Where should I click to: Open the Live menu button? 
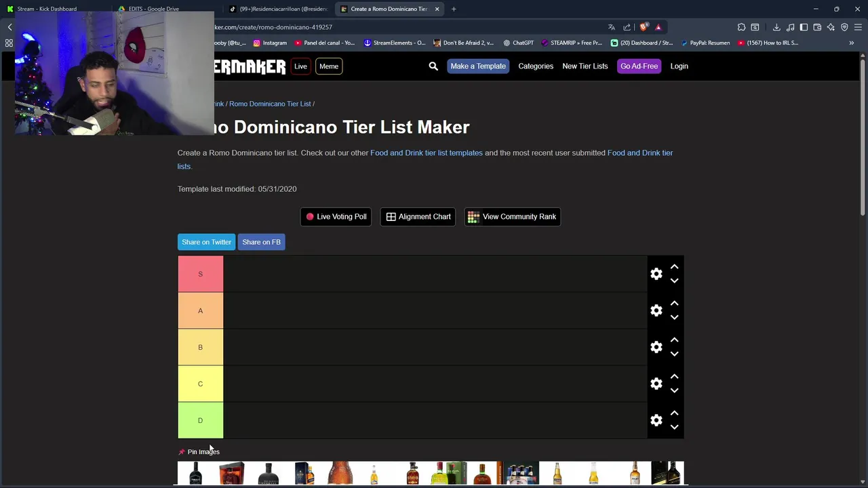pyautogui.click(x=300, y=66)
